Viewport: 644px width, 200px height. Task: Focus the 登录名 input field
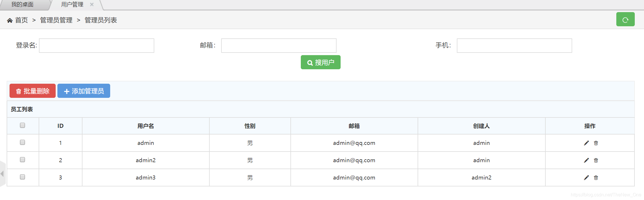pos(97,46)
